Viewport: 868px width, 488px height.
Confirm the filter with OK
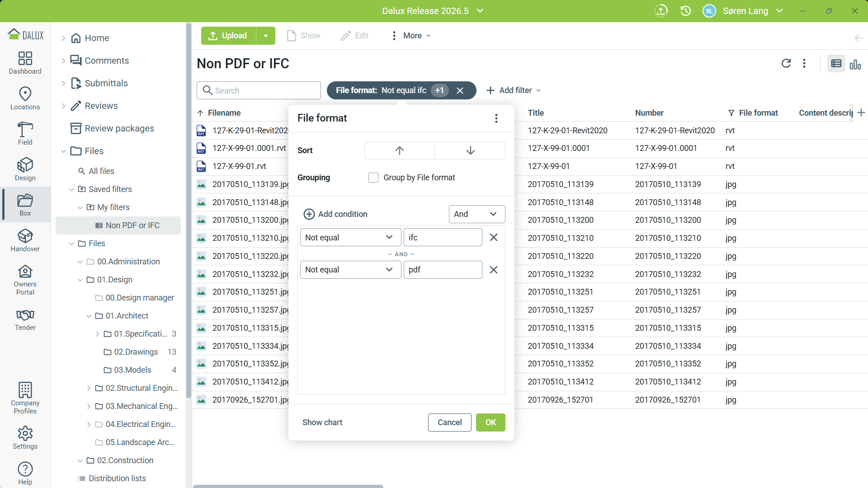[491, 422]
